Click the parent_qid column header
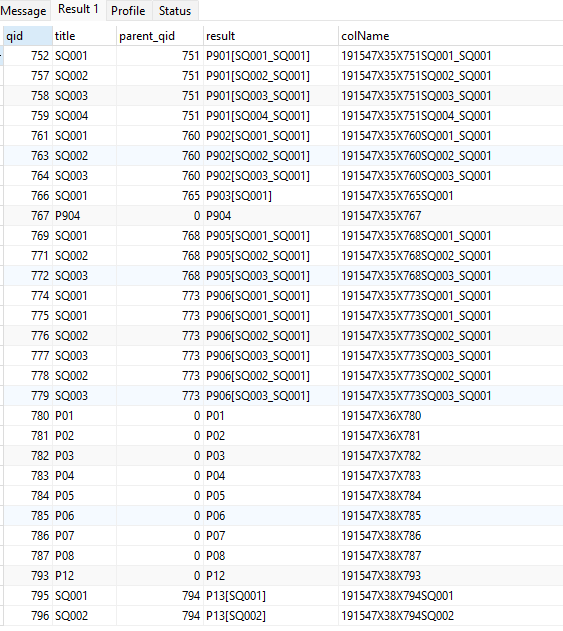The width and height of the screenshot is (563, 631). point(160,36)
